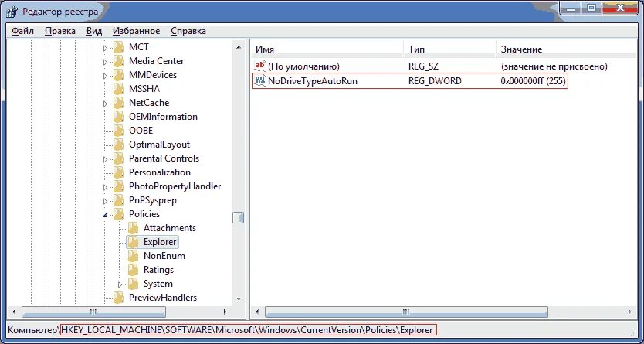
Task: Expand the NetCache tree node
Action: coord(105,104)
